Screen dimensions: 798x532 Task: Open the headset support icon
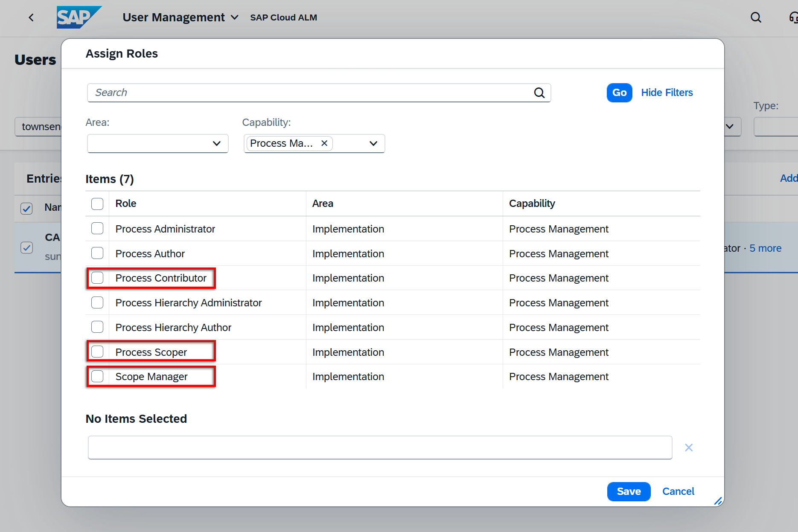(793, 17)
